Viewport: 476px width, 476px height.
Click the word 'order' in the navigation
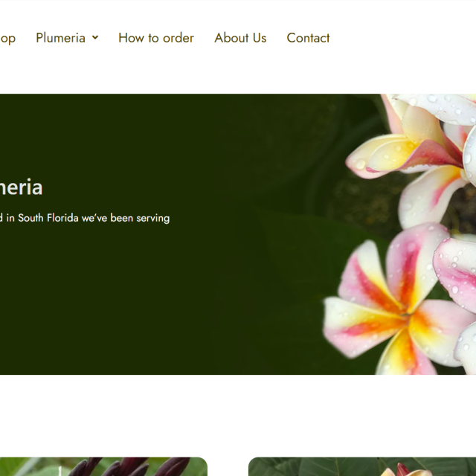(178, 38)
